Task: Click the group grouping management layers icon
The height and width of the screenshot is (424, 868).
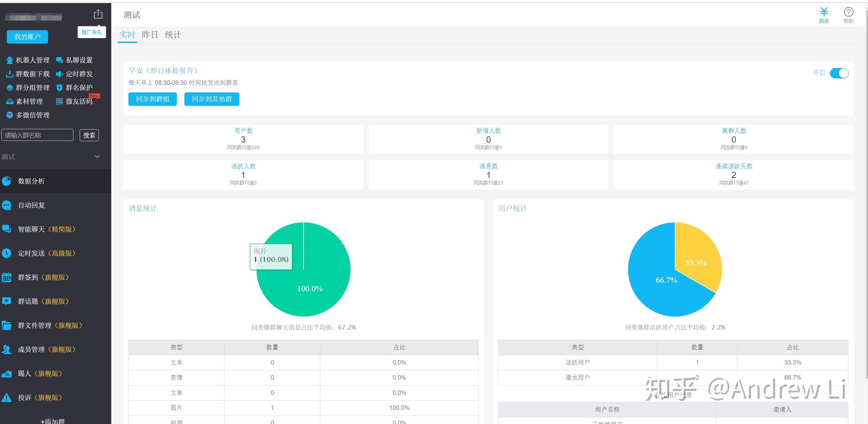Action: click(10, 88)
